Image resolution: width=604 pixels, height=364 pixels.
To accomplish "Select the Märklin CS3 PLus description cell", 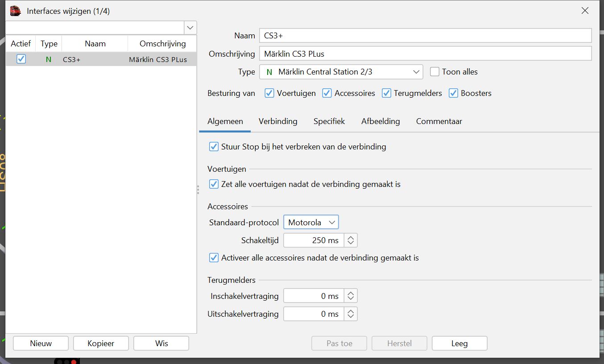I will [162, 59].
